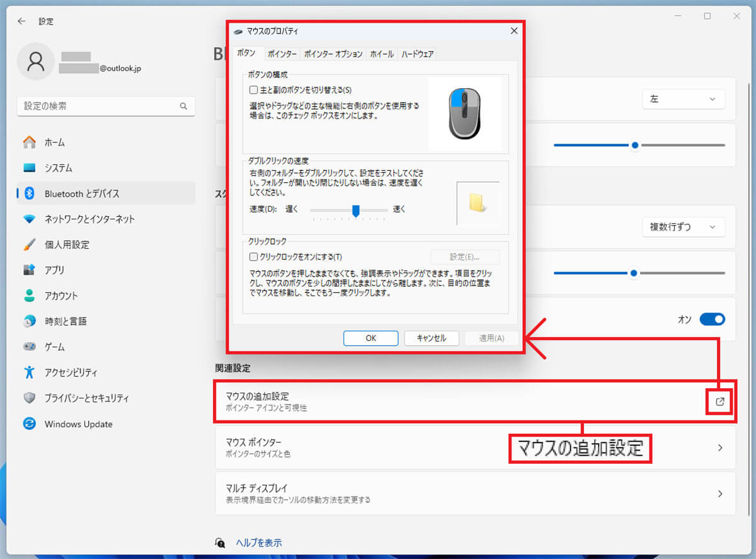Expand the マウス ポインター row chevron
The height and width of the screenshot is (559, 756).
pos(720,448)
